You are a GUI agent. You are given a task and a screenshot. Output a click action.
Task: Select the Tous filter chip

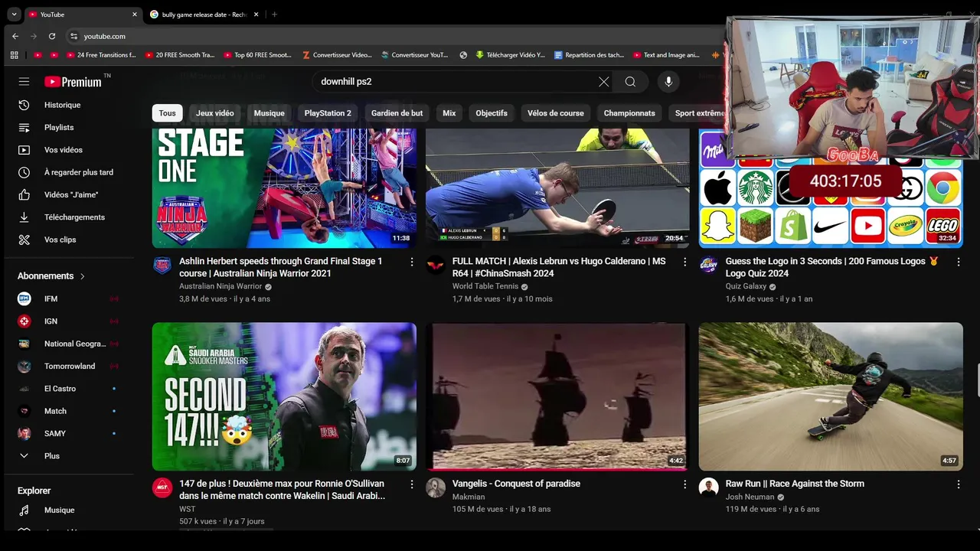coord(168,113)
